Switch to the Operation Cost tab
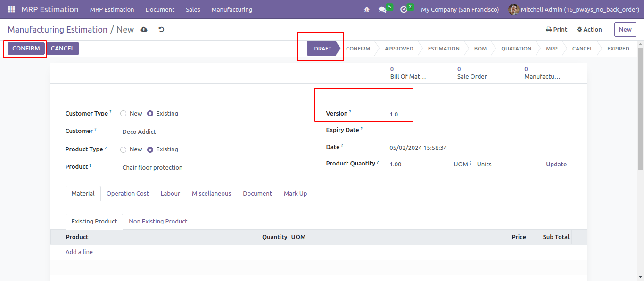 pyautogui.click(x=127, y=194)
